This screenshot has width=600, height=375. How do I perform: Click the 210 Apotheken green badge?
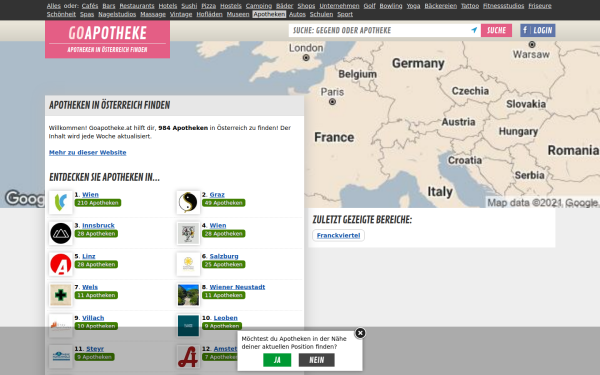(98, 203)
